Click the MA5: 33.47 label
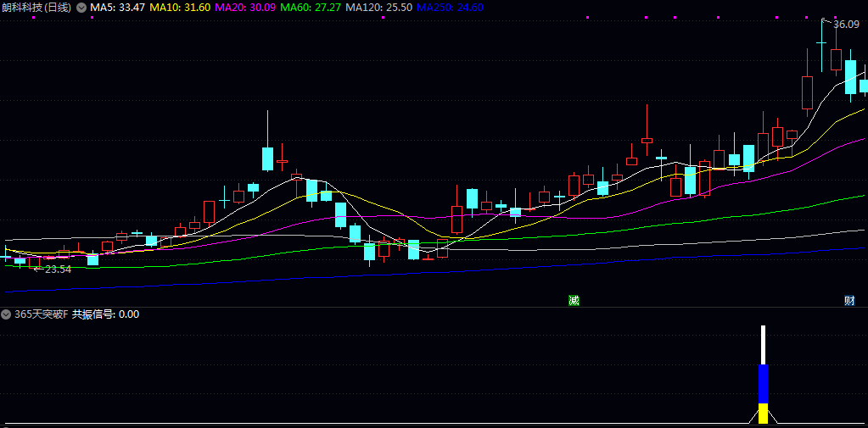 118,8
